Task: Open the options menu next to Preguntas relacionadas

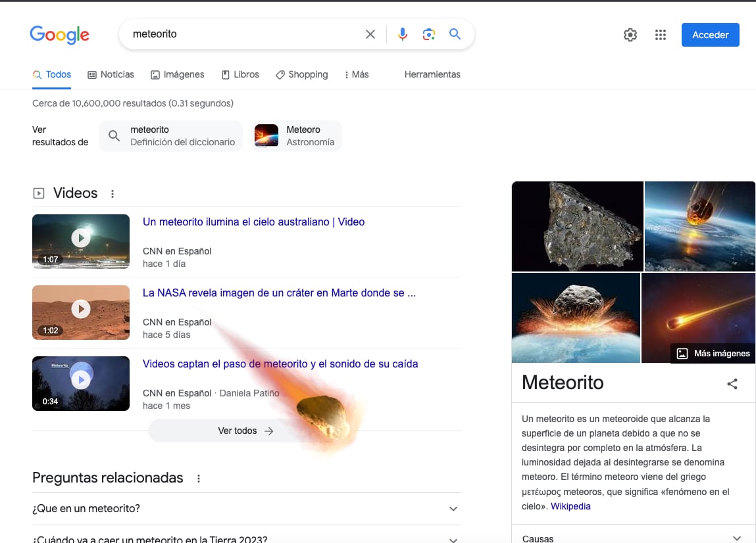Action: point(199,479)
